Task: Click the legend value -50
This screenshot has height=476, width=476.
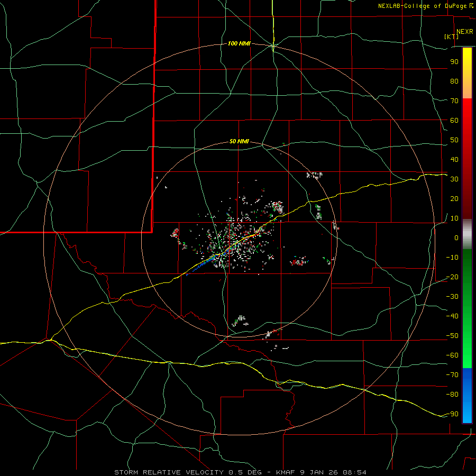Action: pos(452,336)
